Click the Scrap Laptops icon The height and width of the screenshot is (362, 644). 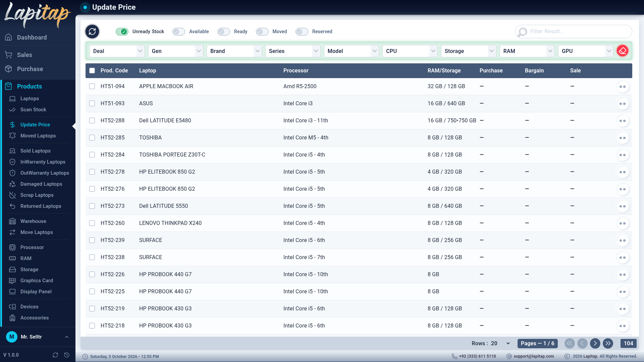coord(12,195)
